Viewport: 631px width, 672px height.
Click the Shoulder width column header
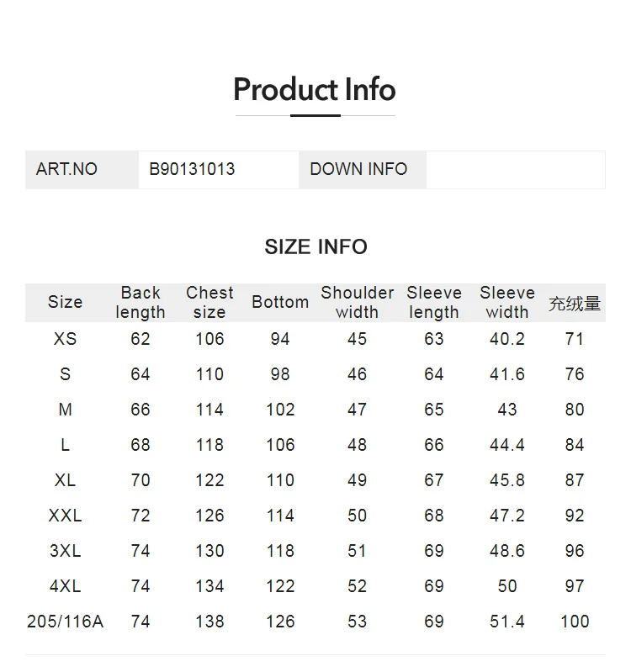tap(357, 303)
